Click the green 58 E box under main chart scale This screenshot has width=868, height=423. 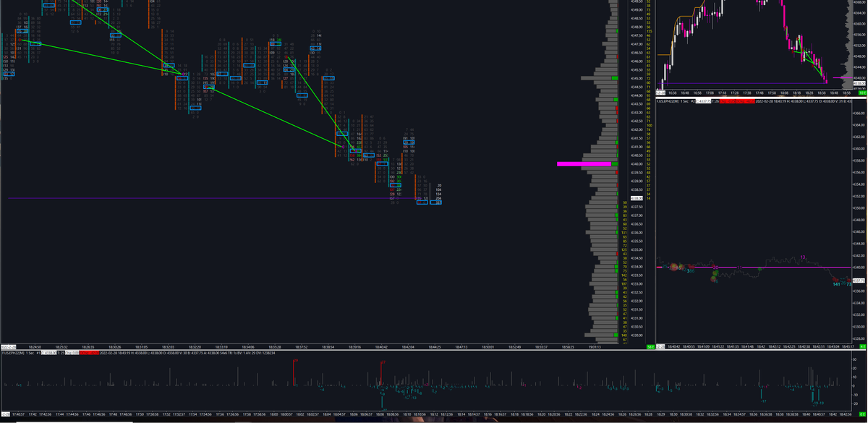pyautogui.click(x=650, y=347)
